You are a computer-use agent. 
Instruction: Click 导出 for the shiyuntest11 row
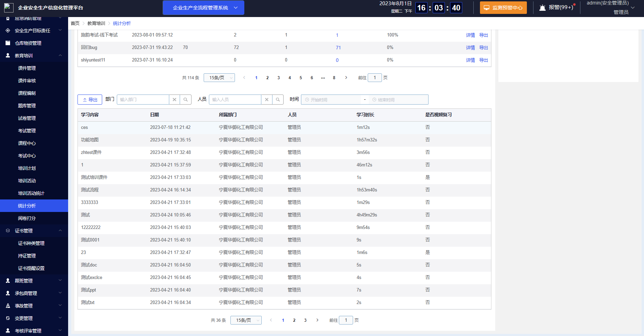(x=483, y=60)
